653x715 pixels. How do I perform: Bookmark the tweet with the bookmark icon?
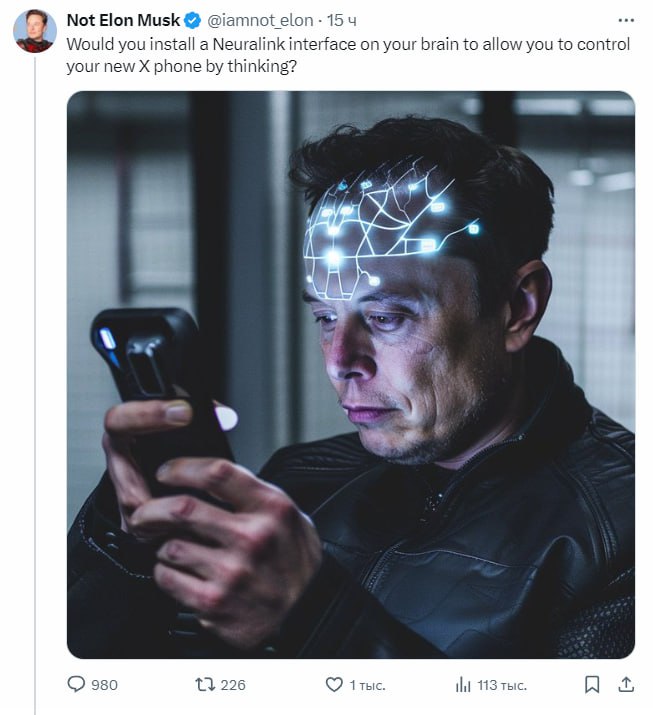(592, 684)
